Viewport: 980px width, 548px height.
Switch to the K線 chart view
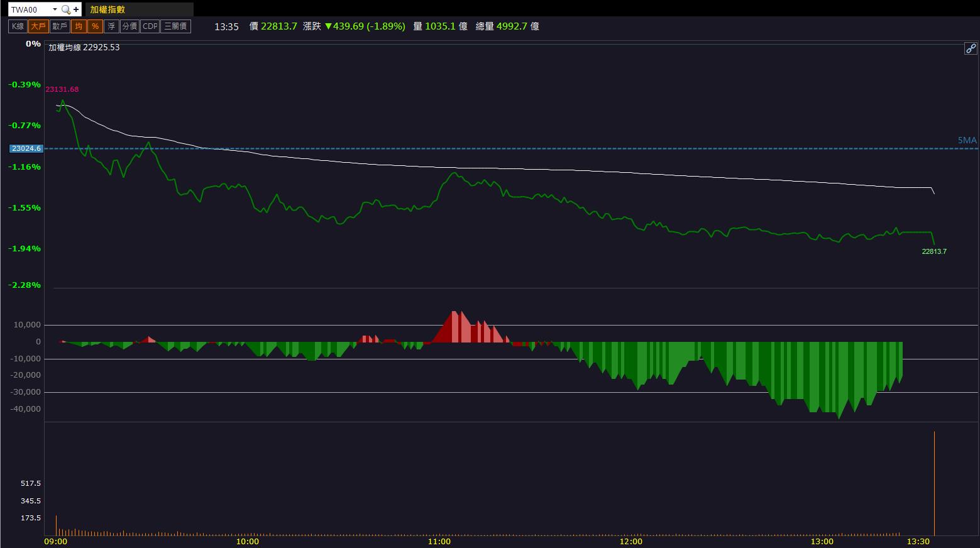[x=18, y=26]
